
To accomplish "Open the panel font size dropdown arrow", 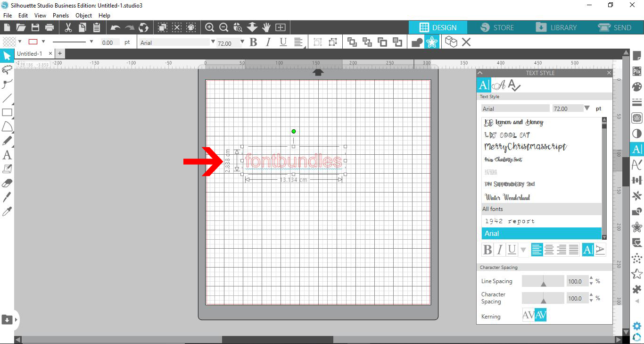I will (x=587, y=108).
